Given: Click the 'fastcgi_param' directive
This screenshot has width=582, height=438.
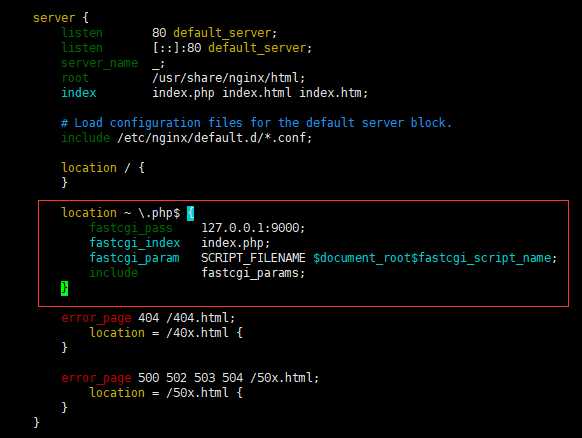Looking at the screenshot, I should (134, 258).
